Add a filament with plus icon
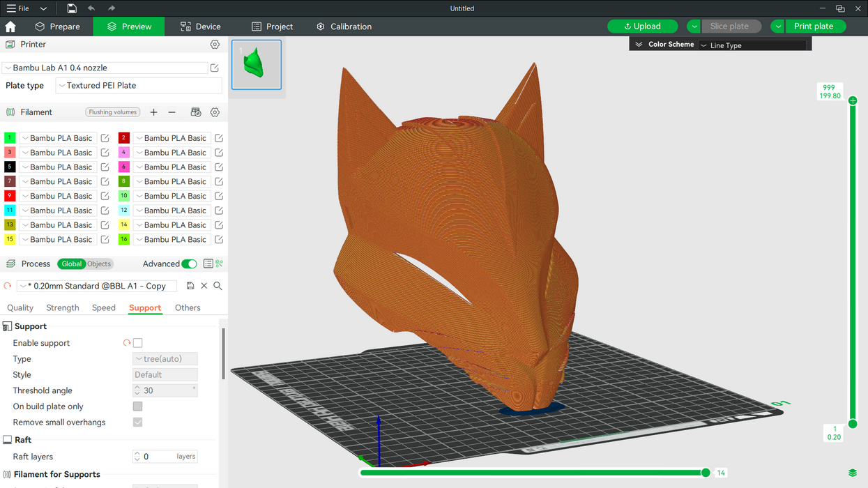 coord(153,112)
